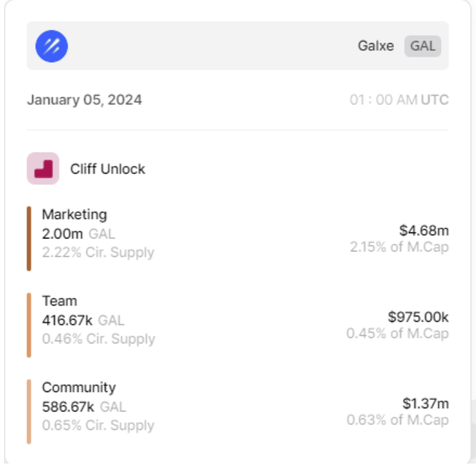The image size is (476, 469).
Task: Select the Marketing allocation heading
Action: [74, 214]
